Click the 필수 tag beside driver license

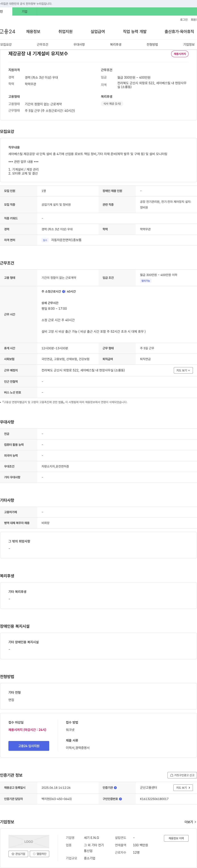(x=45, y=240)
